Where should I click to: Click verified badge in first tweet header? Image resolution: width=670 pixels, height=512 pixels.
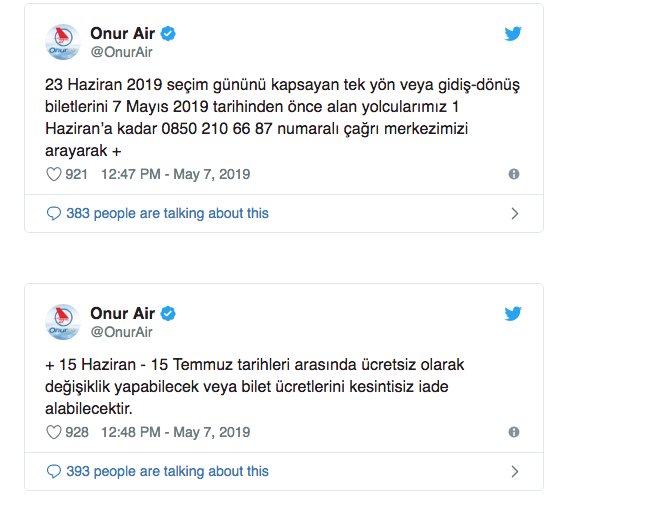coord(168,33)
